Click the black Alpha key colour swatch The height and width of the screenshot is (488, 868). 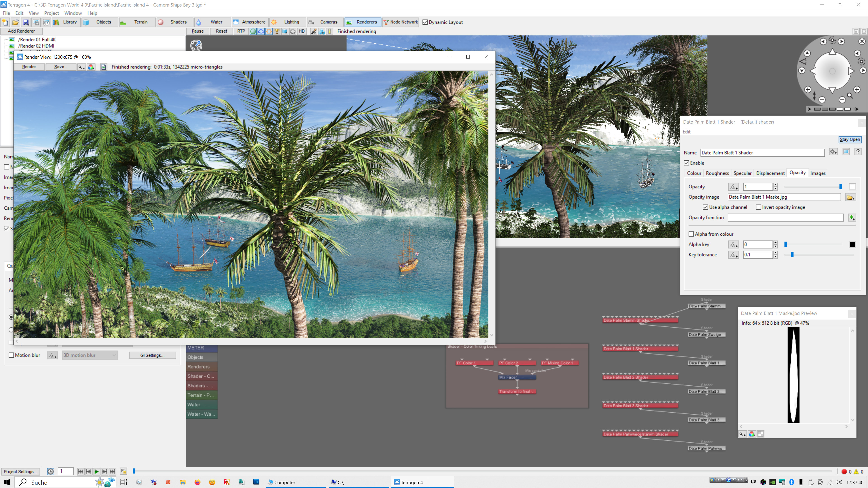852,244
